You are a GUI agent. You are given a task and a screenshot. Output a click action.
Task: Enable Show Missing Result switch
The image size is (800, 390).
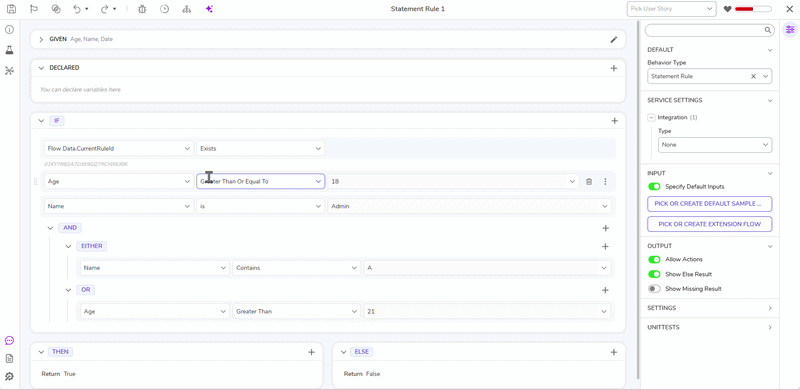(x=654, y=289)
